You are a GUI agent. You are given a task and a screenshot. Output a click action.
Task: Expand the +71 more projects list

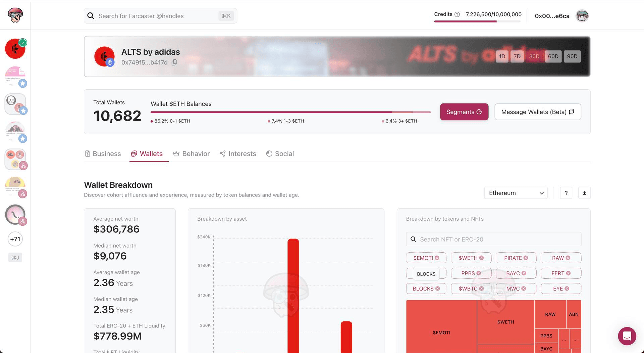click(x=15, y=239)
